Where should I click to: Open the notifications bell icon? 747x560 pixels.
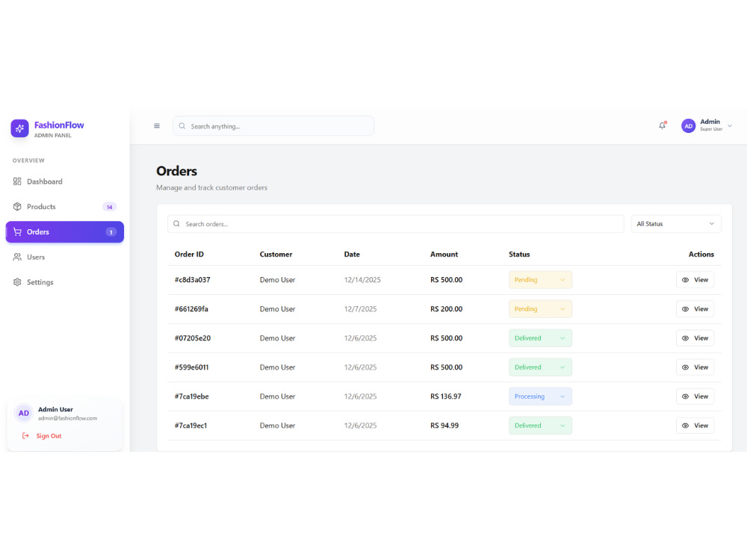pyautogui.click(x=662, y=125)
